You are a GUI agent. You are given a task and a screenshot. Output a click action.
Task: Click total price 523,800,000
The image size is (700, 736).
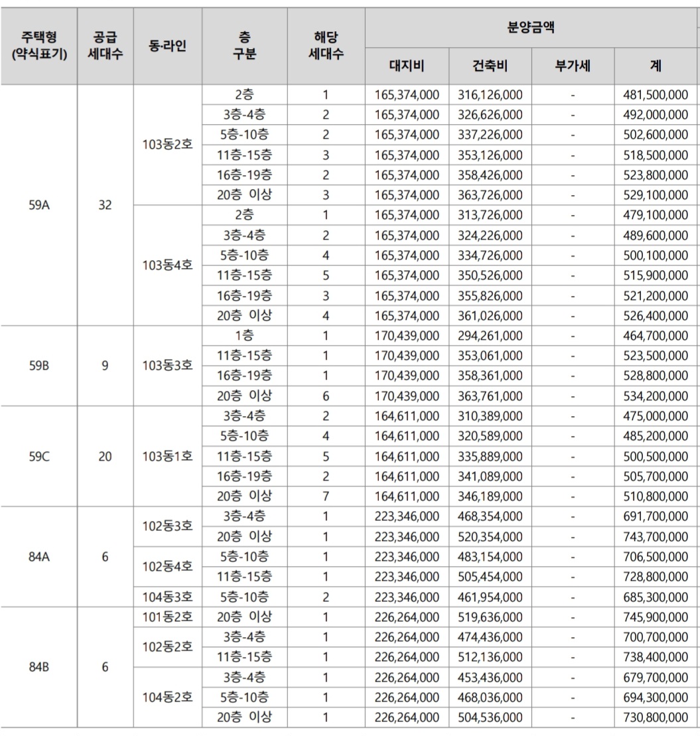656,175
